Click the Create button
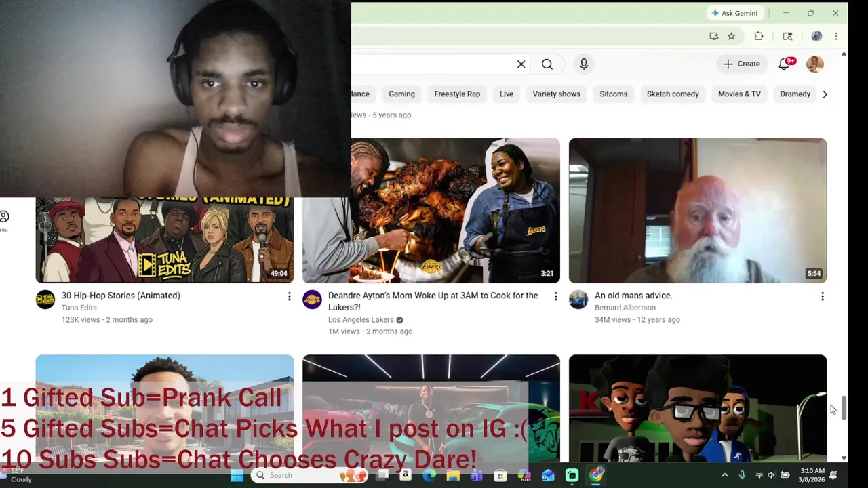The image size is (868, 488). point(741,64)
